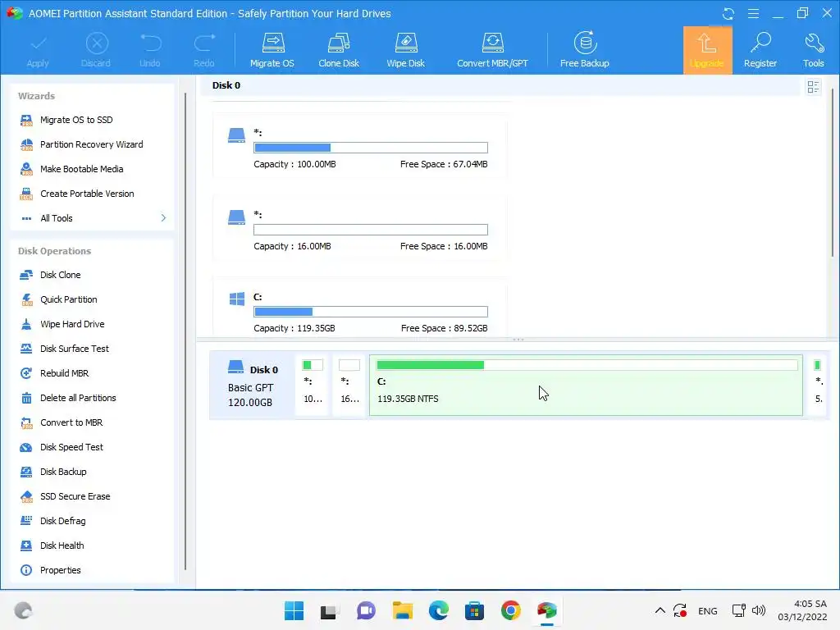Image resolution: width=840 pixels, height=630 pixels.
Task: Click the C: partition usage bar
Action: (x=371, y=312)
